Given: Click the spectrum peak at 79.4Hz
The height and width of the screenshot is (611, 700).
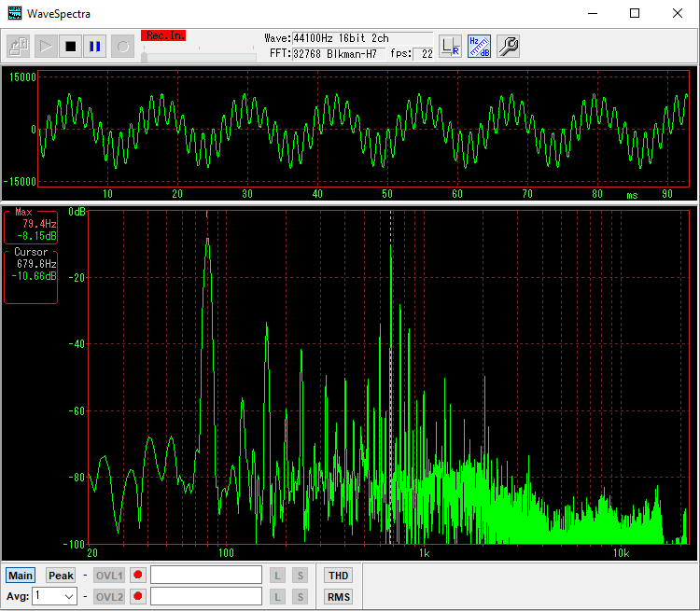Looking at the screenshot, I should pyautogui.click(x=207, y=240).
